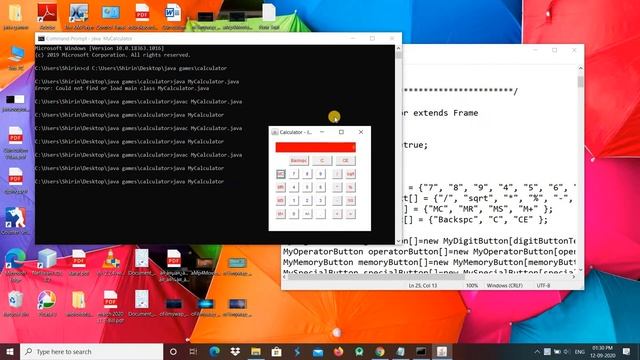This screenshot has height=360, width=640.
Task: Click the Notepad vertical scrollbar
Action: coord(580,169)
